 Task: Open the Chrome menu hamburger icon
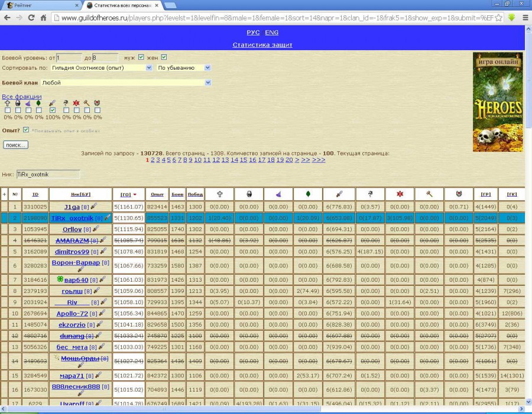coord(525,18)
